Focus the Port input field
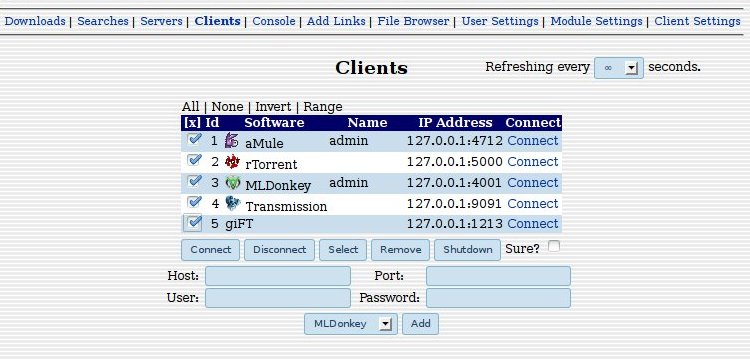 tap(498, 276)
